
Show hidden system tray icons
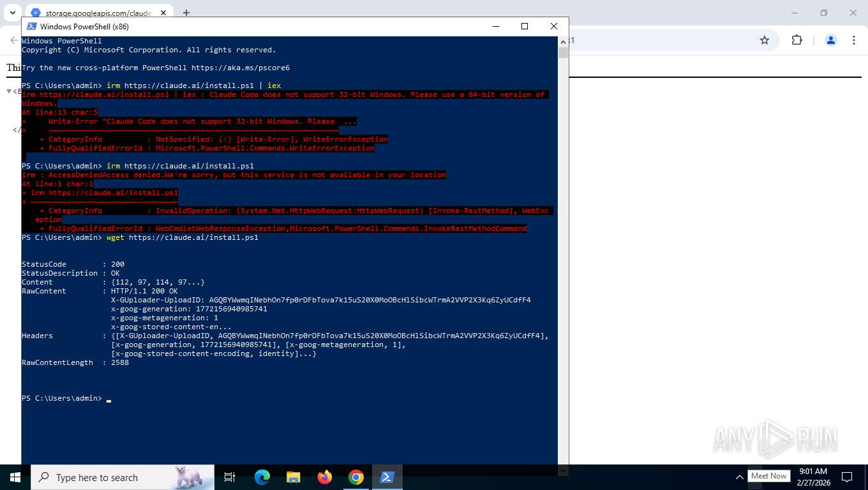739,477
